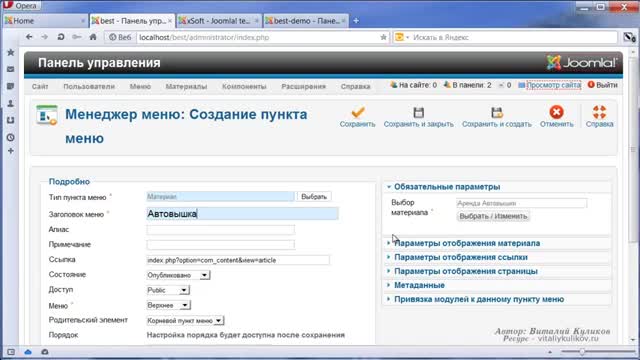The image size is (640, 360).
Task: Open the Состояние dropdown
Action: 178,275
